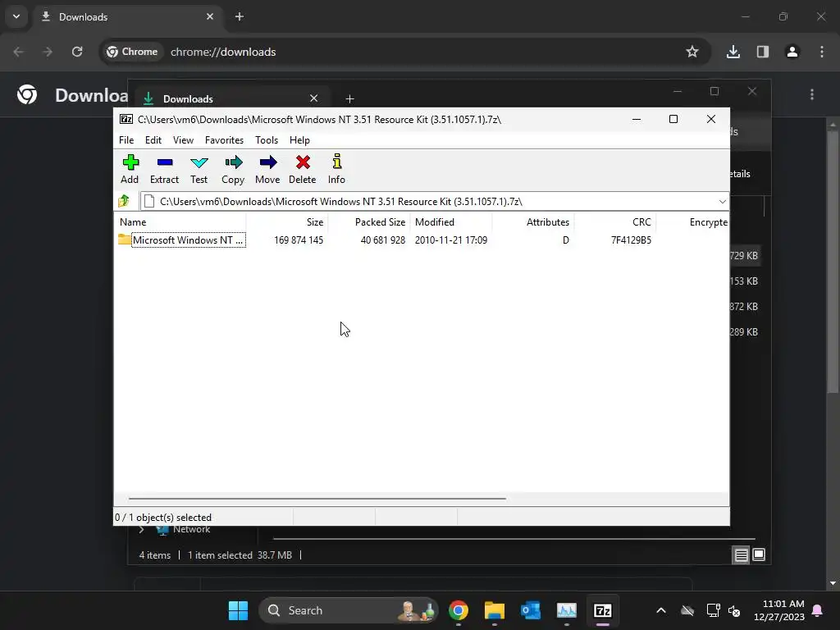The width and height of the screenshot is (840, 630).
Task: Open the 7-Zip taskbar icon
Action: (x=603, y=610)
